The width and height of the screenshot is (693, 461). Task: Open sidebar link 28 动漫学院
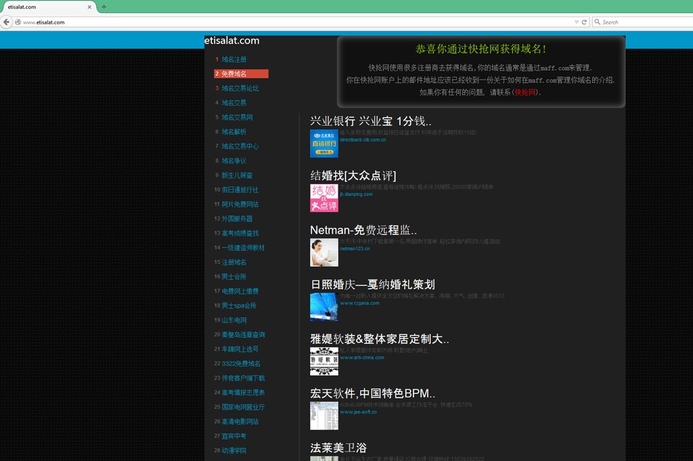coord(234,451)
